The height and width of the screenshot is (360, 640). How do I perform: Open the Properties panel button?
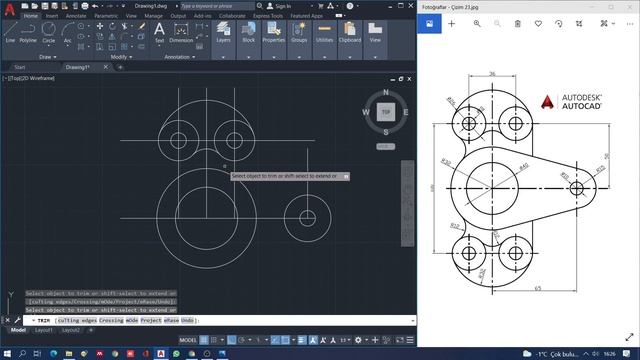[x=273, y=32]
